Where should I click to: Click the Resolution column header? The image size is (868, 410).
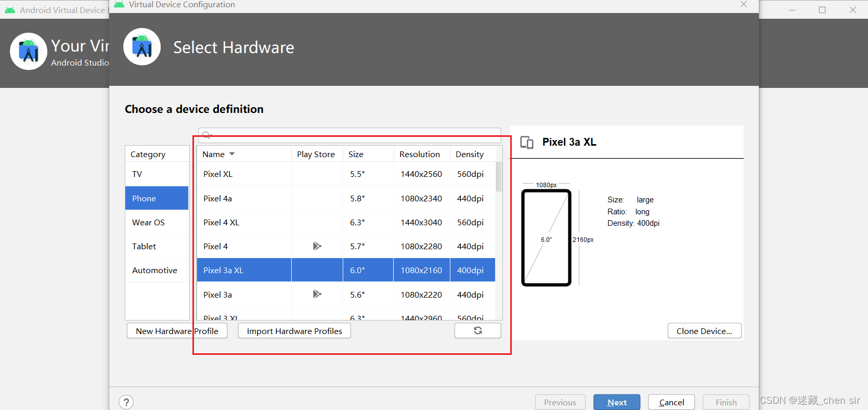coord(421,154)
